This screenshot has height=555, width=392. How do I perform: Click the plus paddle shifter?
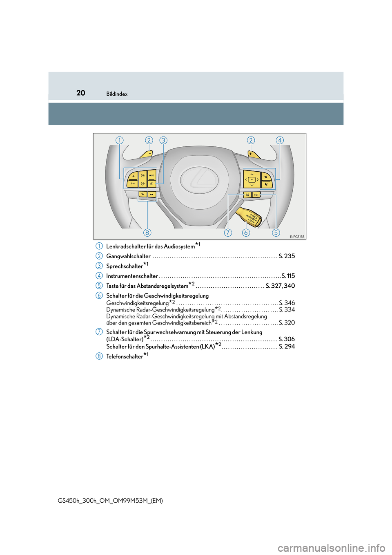(254, 154)
